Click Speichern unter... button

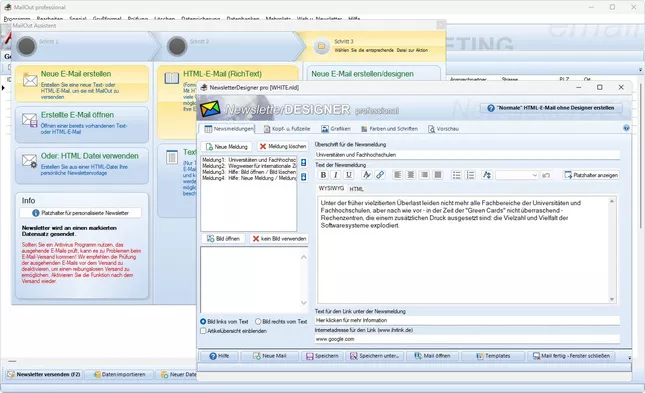pos(375,356)
